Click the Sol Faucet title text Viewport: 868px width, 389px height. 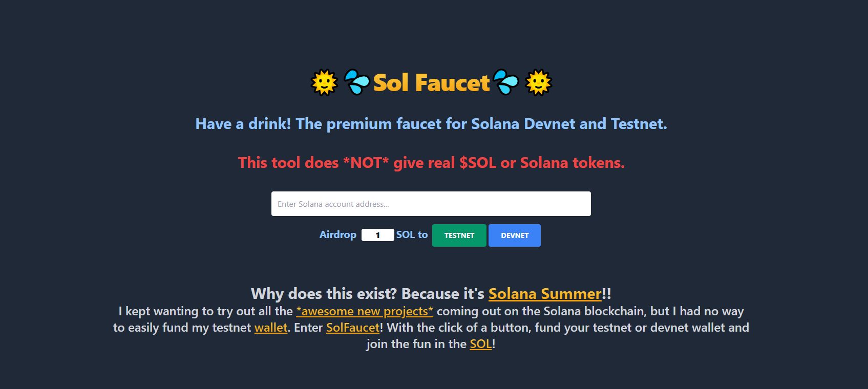(431, 83)
